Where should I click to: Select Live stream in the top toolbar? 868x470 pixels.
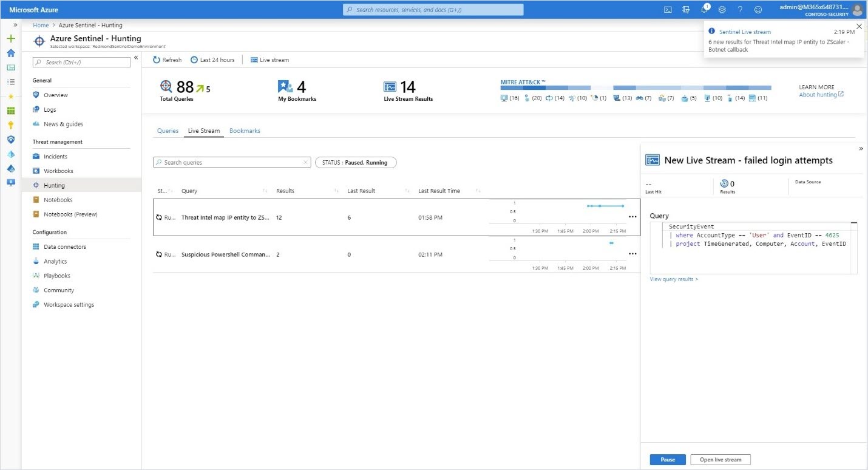point(270,60)
